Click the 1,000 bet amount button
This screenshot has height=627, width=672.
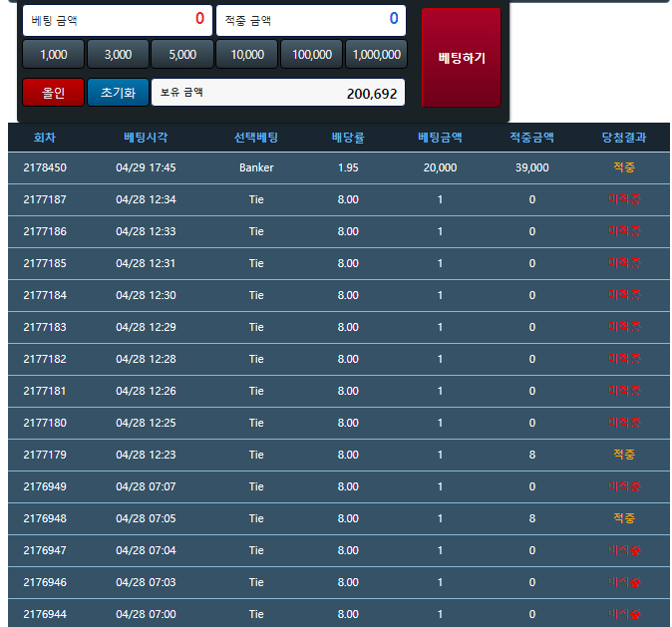[53, 55]
